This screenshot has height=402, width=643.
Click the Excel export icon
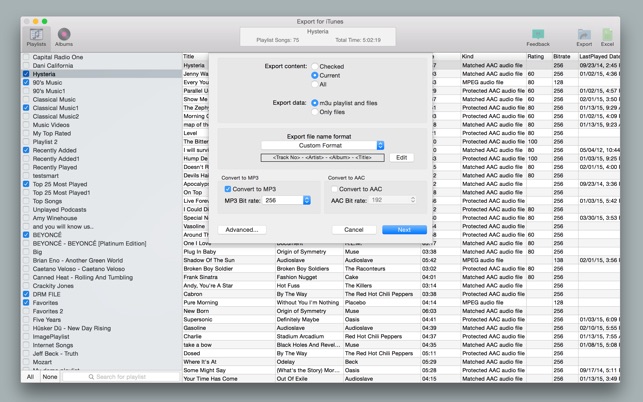point(607,36)
